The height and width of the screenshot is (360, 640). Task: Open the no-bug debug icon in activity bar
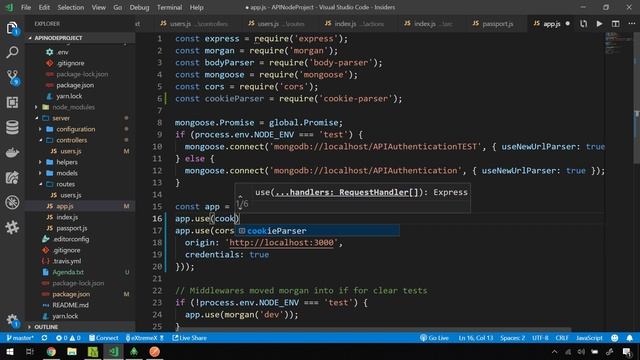pos(12,202)
